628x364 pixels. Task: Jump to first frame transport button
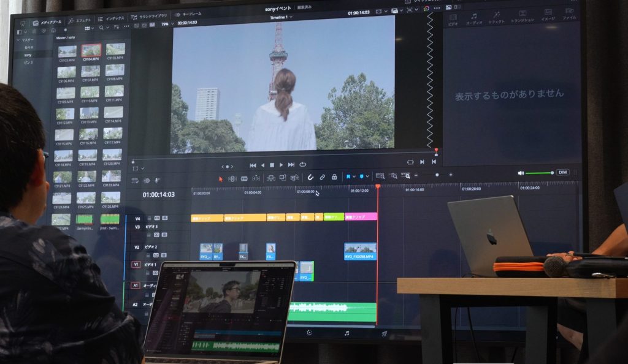point(253,165)
